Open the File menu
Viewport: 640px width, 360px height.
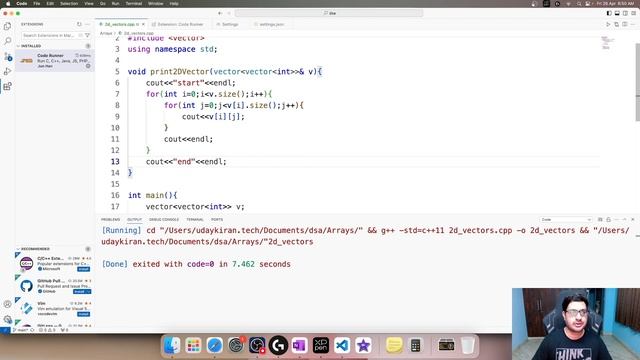tap(37, 3)
